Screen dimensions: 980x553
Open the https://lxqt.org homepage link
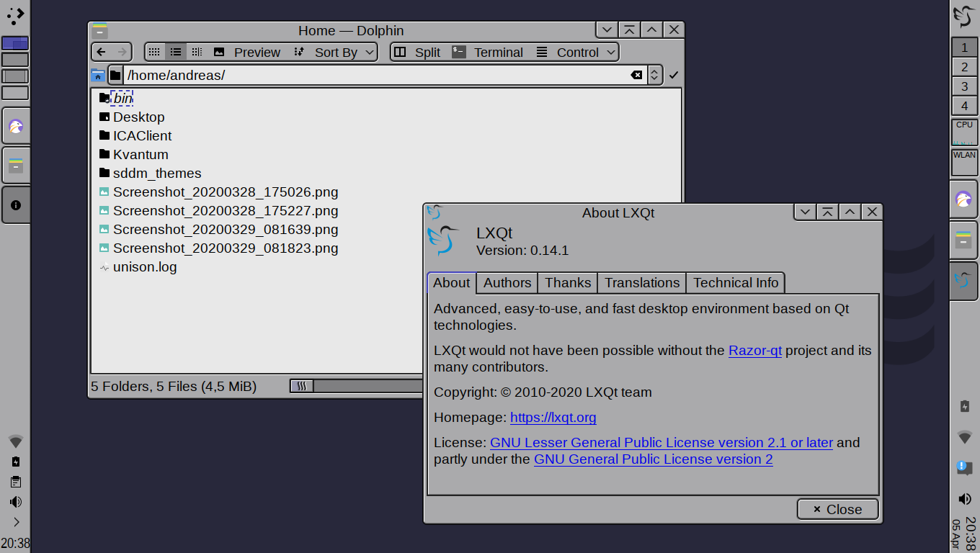[x=553, y=418]
